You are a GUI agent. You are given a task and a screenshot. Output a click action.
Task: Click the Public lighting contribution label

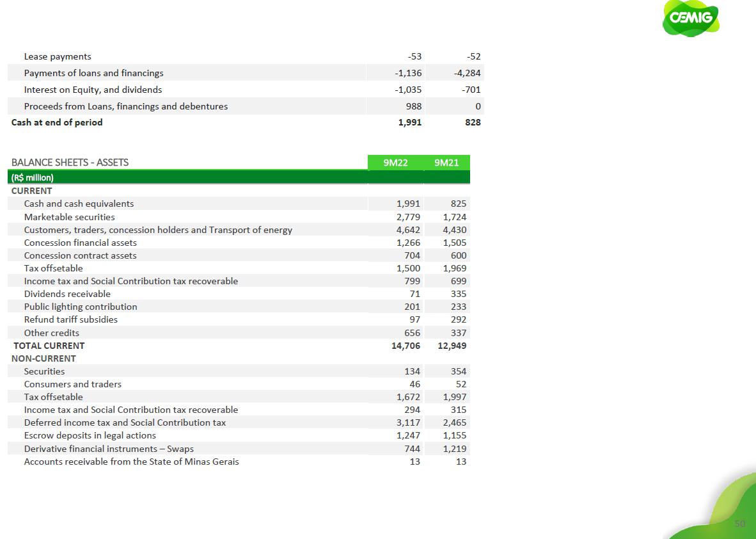click(x=81, y=307)
